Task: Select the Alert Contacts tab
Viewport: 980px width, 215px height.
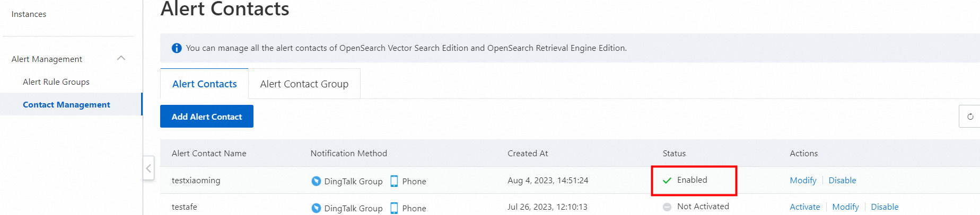Action: 205,84
